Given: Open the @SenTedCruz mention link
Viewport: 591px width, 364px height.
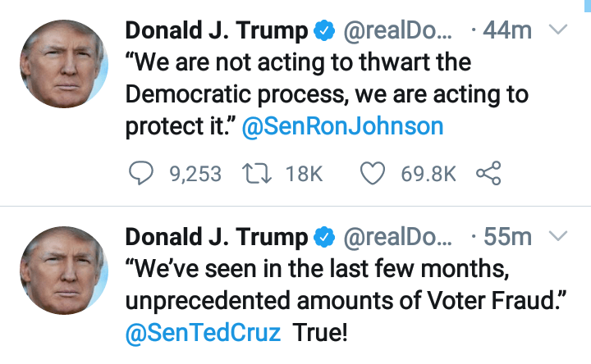Looking at the screenshot, I should pyautogui.click(x=203, y=333).
